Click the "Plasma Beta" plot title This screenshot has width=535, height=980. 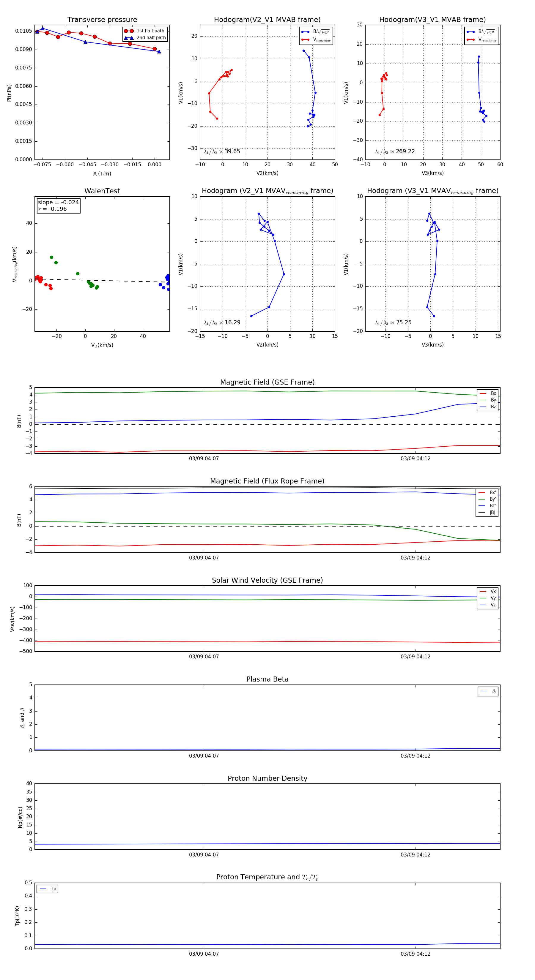click(267, 679)
